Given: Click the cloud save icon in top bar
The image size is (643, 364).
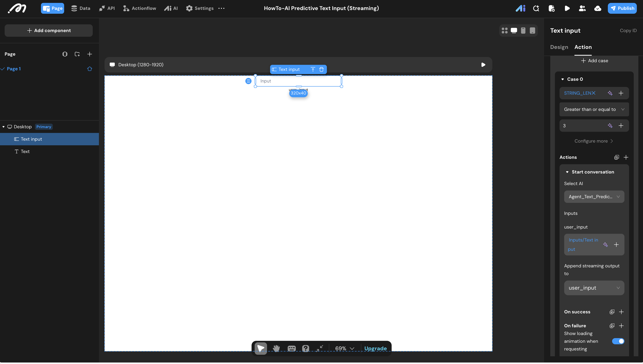Looking at the screenshot, I should tap(598, 8).
